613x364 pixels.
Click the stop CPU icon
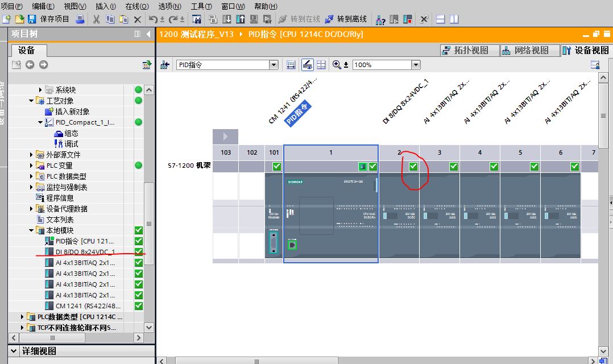(x=407, y=19)
